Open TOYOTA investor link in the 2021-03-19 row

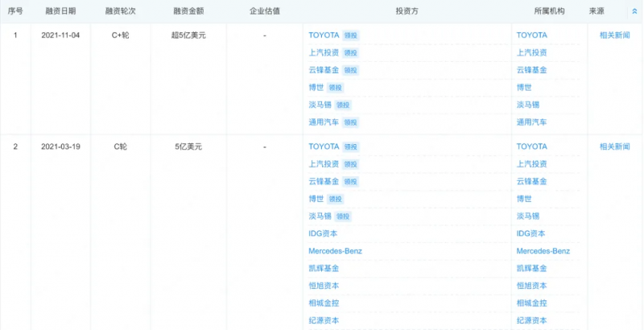coord(324,147)
